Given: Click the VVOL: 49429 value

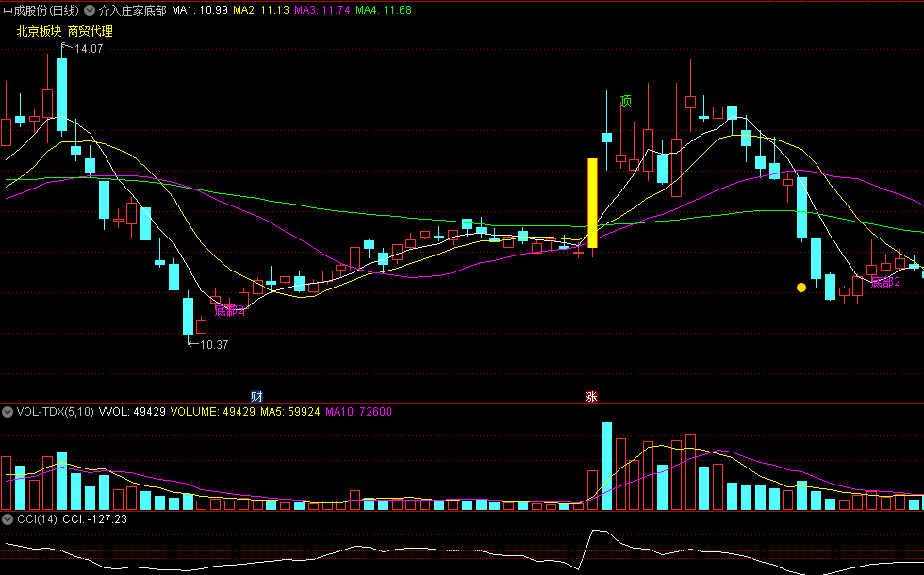Looking at the screenshot, I should pos(132,412).
